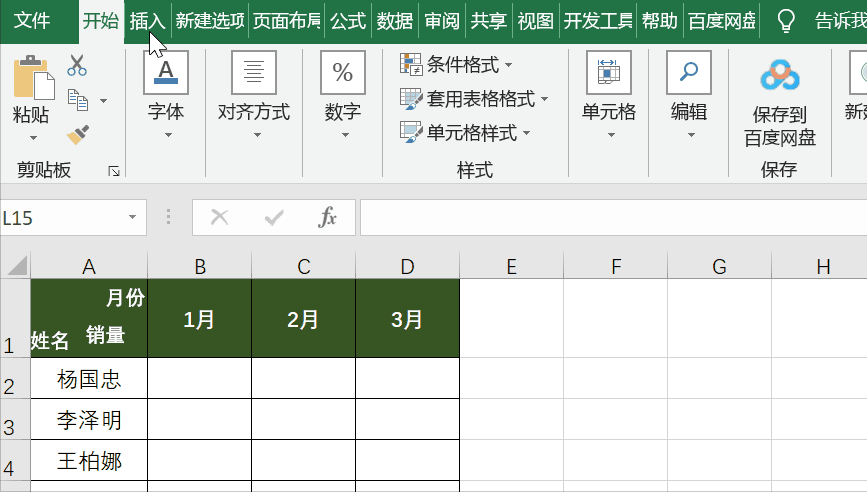Switch to the 页面布局 tab
The height and width of the screenshot is (492, 867).
(287, 21)
